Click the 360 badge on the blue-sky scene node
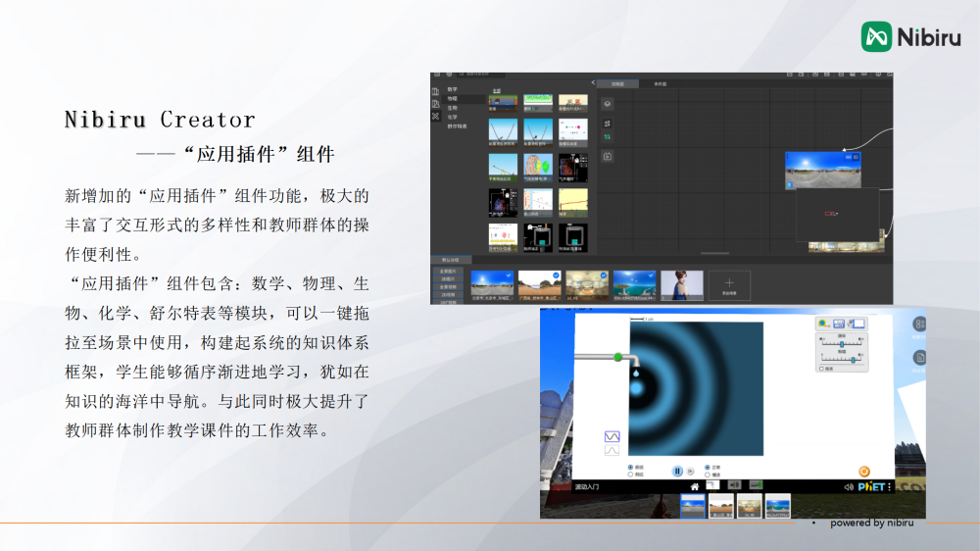The height and width of the screenshot is (551, 980). pos(849,157)
